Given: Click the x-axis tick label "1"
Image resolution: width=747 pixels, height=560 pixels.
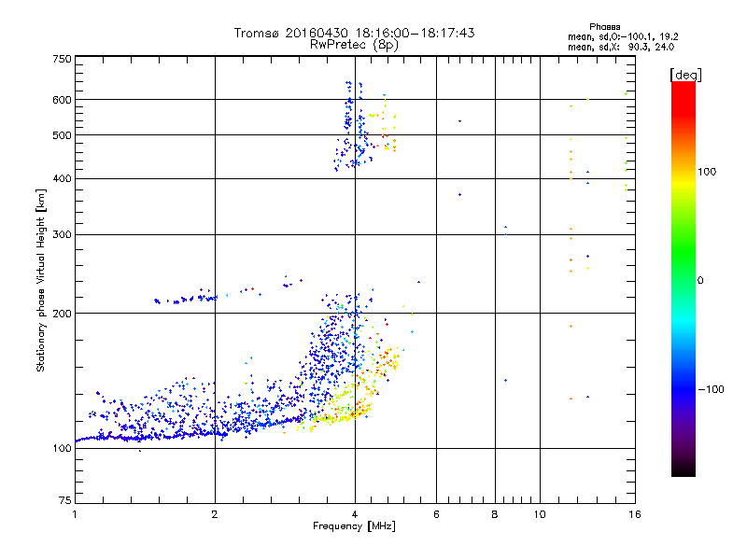Looking at the screenshot, I should 75,514.
